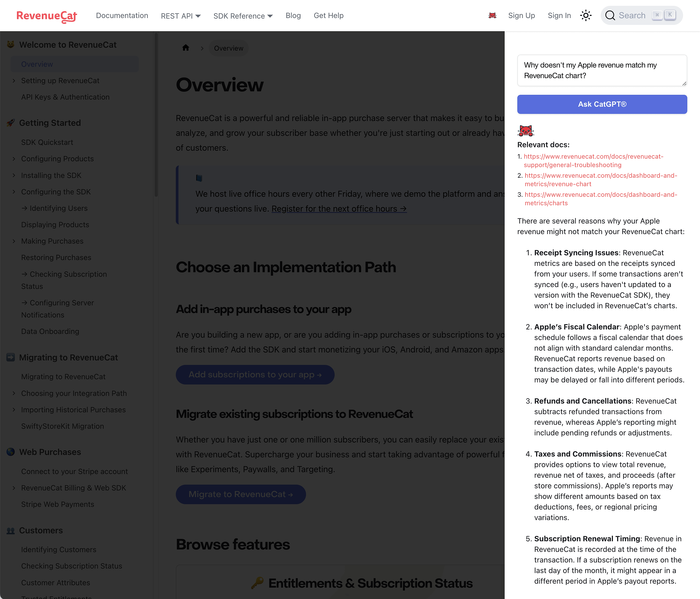Image resolution: width=700 pixels, height=599 pixels.
Task: Open the REST API dropdown
Action: click(181, 16)
